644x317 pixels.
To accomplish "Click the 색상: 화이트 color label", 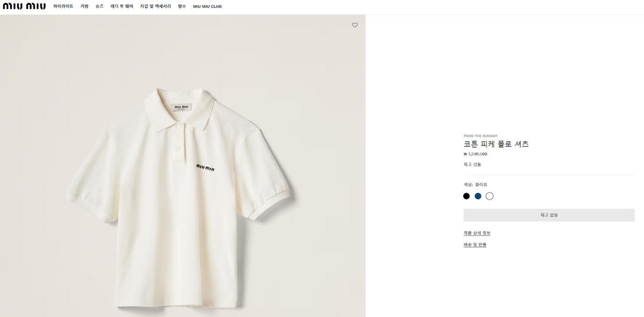I will (475, 185).
